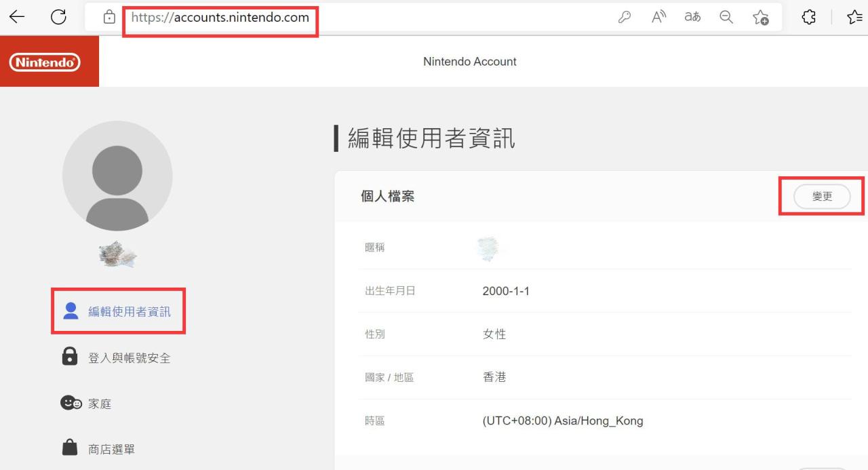Add page to favorites star icon

tap(761, 18)
